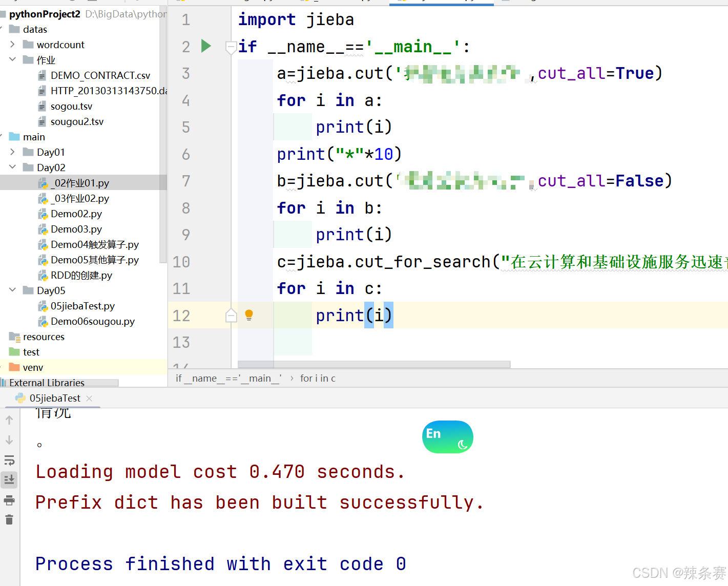Run the script using the green gutter arrow
This screenshot has width=728, height=586.
tap(206, 46)
